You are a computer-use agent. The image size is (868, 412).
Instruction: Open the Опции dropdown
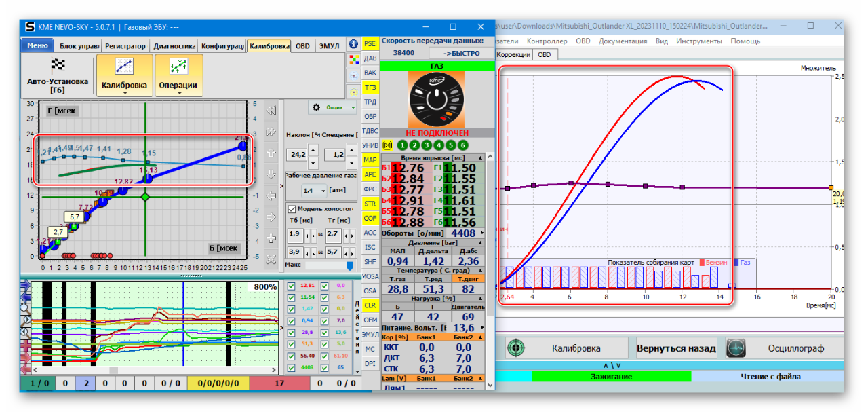tap(332, 107)
